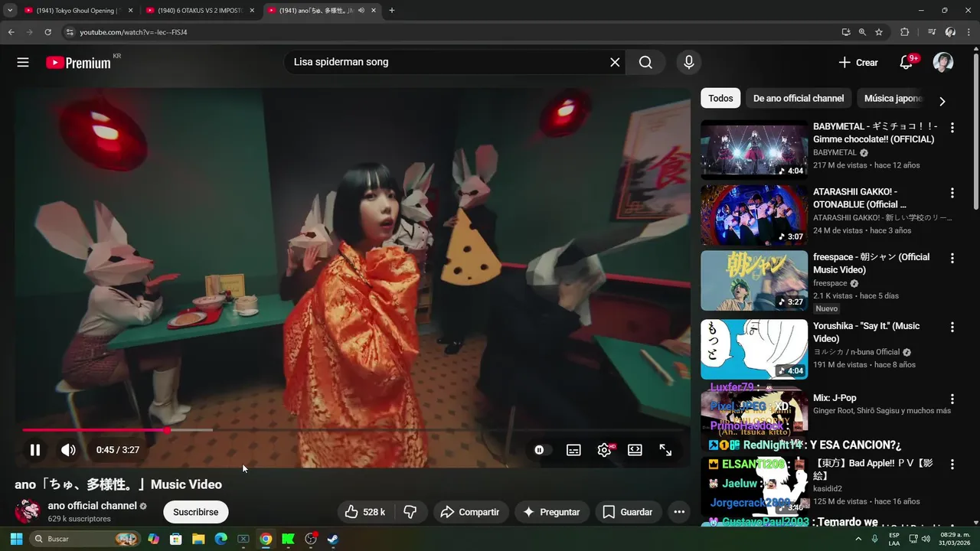Viewport: 980px width, 551px height.
Task: Open freespace 朝シャン video title
Action: tap(871, 263)
